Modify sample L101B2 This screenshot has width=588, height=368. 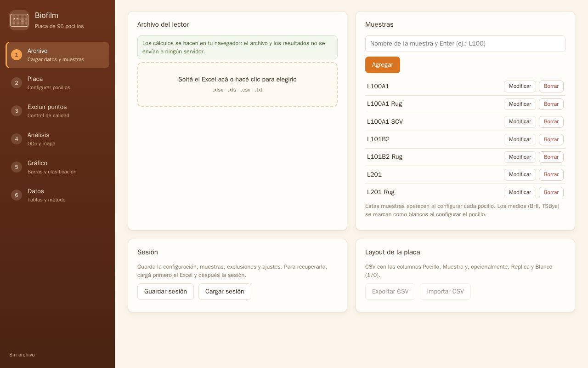click(x=520, y=139)
